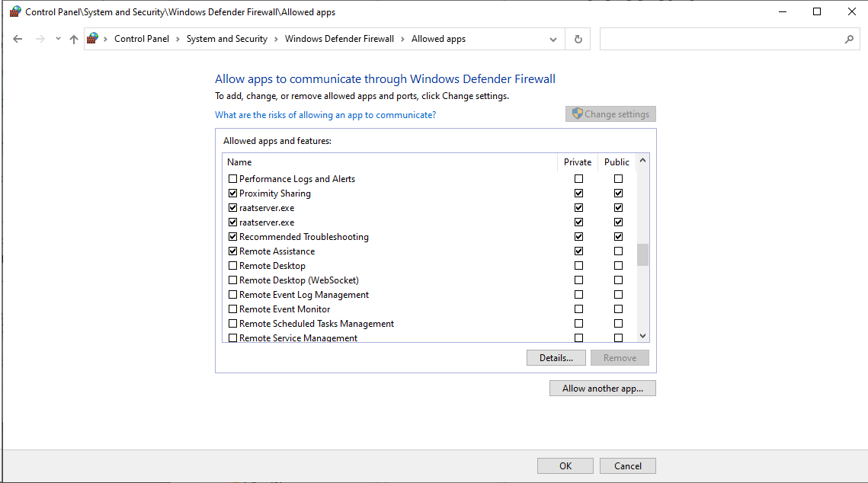Expand the chevron after Control Panel breadcrumb
The image size is (868, 483).
[178, 39]
